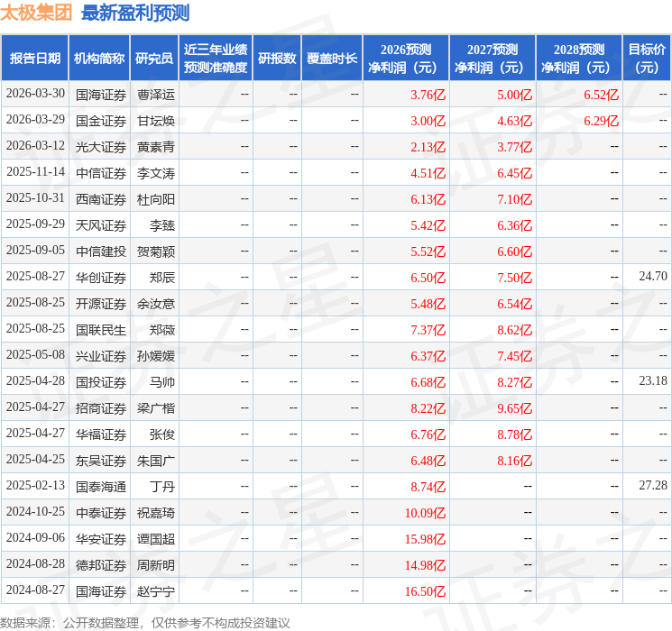Screen dimensions: 672x631
Task: Click the target price 27.28
Action: (653, 485)
